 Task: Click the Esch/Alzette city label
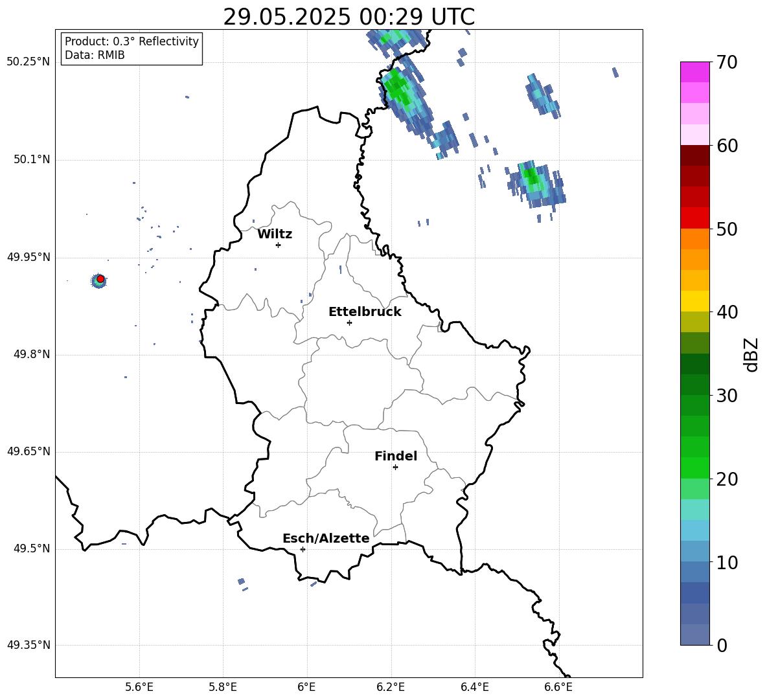(326, 538)
